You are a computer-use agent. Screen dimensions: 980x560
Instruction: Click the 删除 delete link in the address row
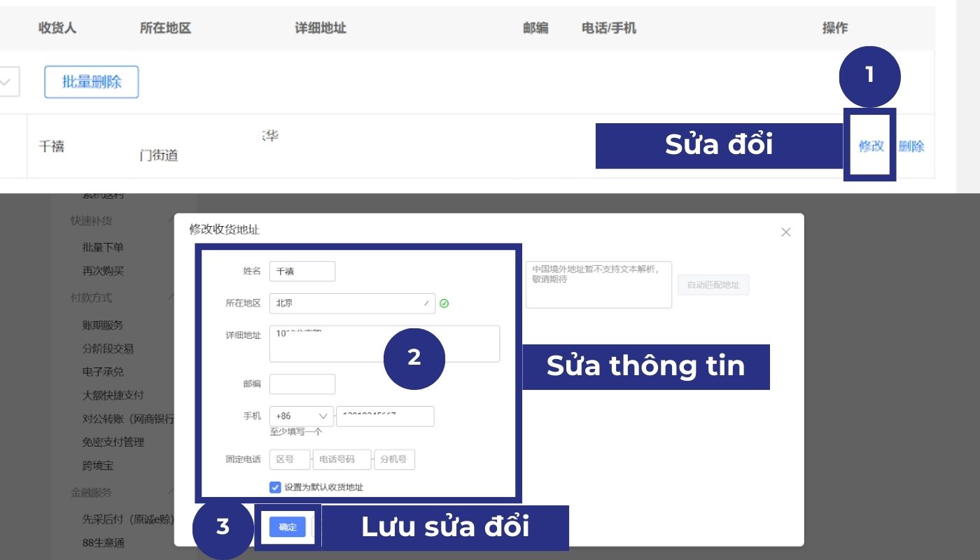coord(912,146)
